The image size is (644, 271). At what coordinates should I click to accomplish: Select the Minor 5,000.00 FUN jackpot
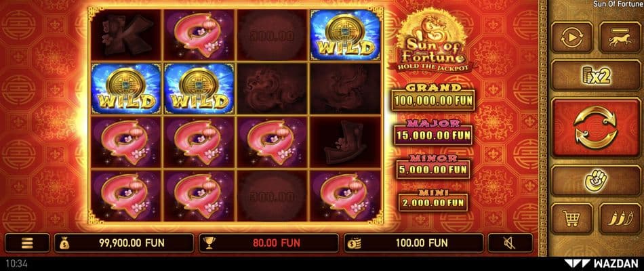[433, 166]
